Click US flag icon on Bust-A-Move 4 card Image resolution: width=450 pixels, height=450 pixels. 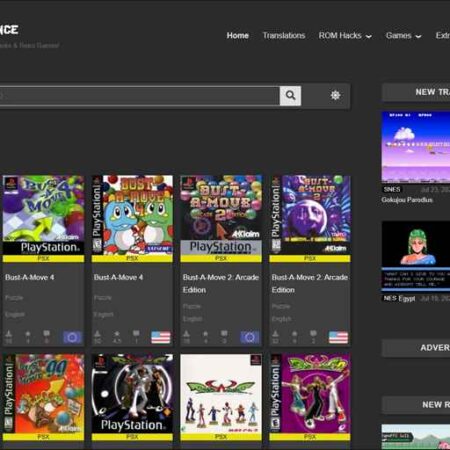[x=161, y=337]
